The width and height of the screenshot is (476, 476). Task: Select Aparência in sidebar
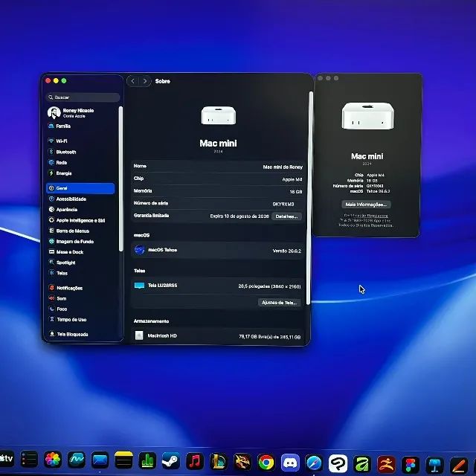tap(80, 210)
